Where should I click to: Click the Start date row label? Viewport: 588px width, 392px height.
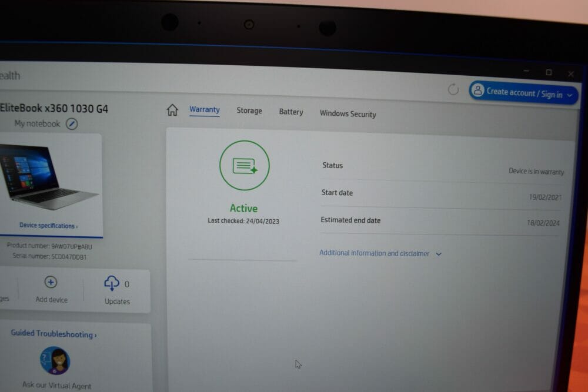(337, 193)
